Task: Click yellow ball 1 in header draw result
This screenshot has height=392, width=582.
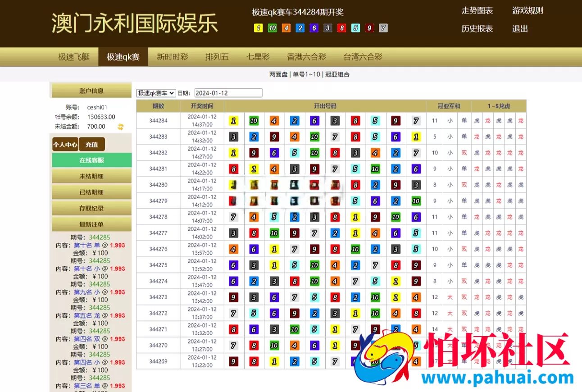Action: 258,28
